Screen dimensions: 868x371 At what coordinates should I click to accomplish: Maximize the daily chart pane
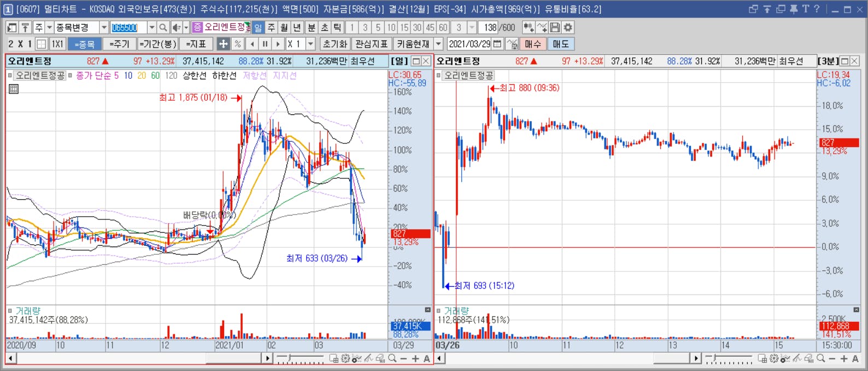click(416, 61)
